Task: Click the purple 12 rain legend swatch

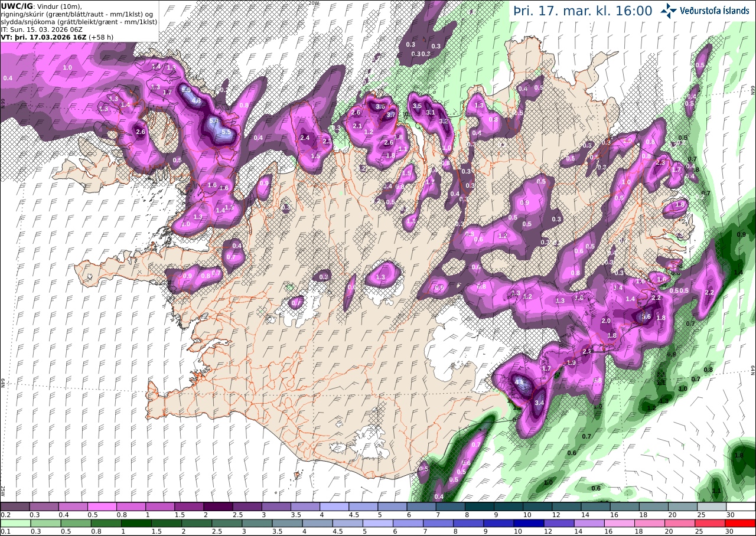Action: pyautogui.click(x=558, y=523)
